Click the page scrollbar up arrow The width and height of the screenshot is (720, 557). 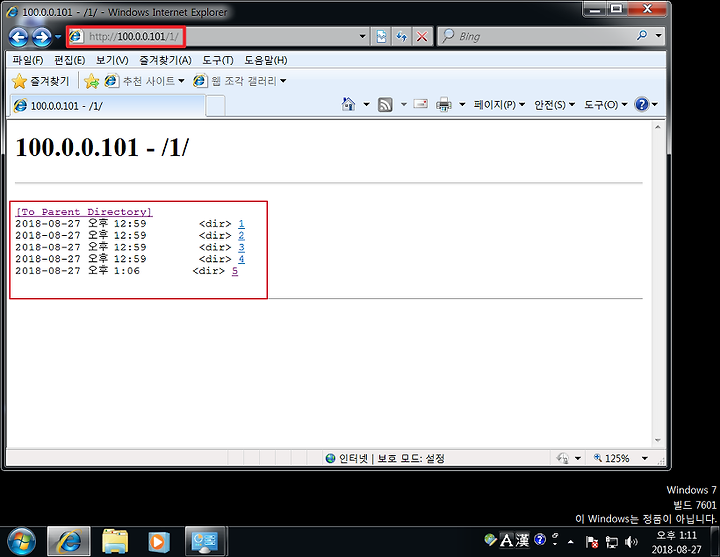[658, 127]
